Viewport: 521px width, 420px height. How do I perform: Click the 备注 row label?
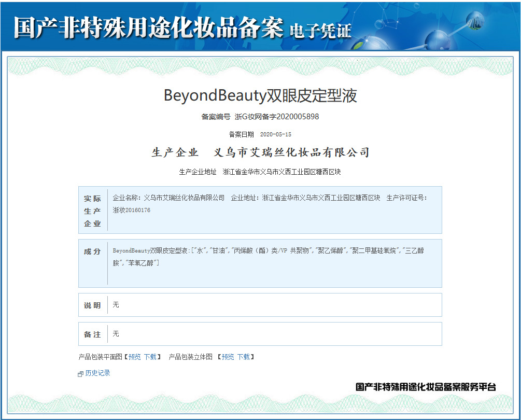(93, 334)
